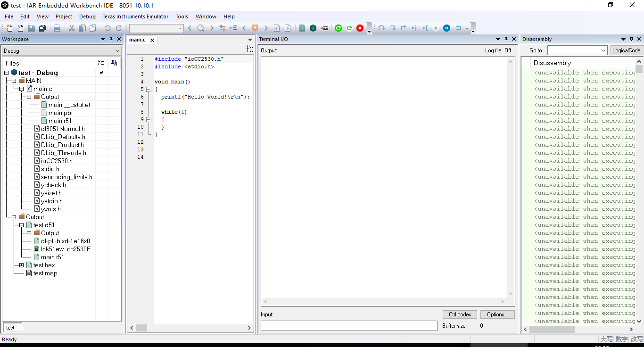Open the Debug configuration dropdown

tap(62, 50)
